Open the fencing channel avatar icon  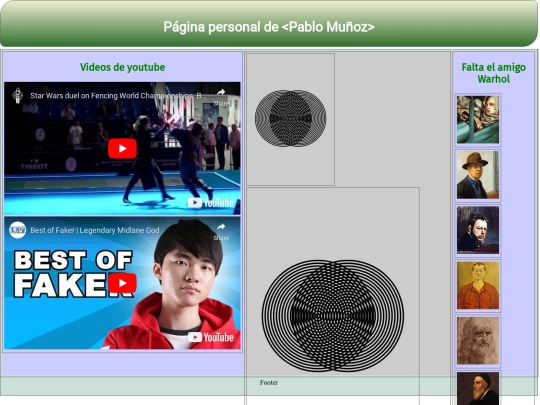[x=18, y=95]
